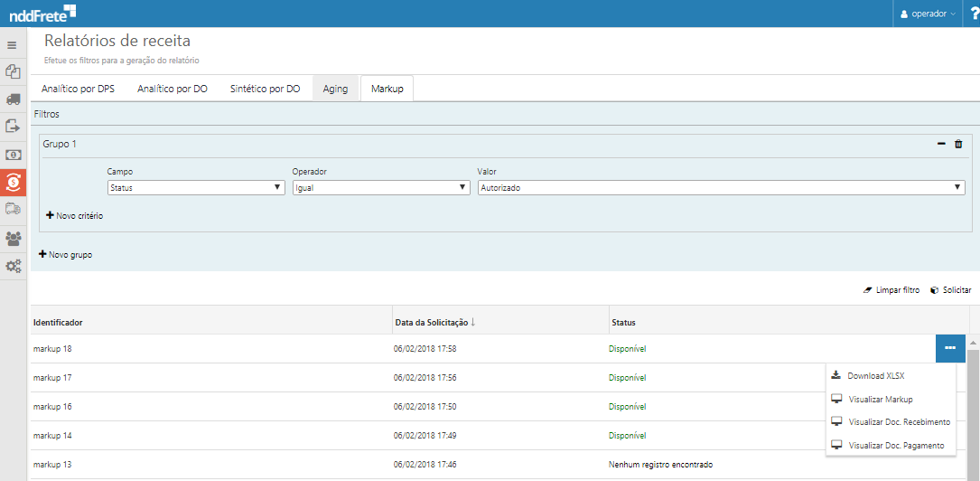
Task: Click the help question mark icon
Action: (974, 14)
